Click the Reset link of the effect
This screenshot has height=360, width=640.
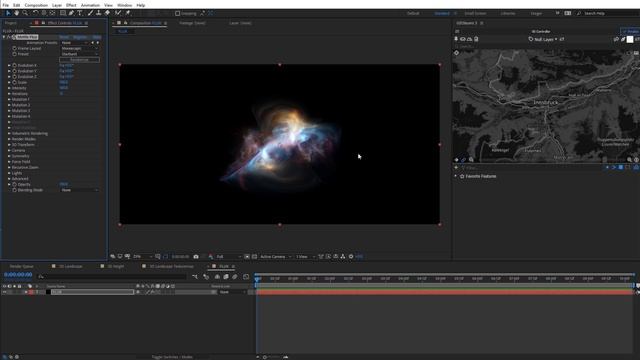point(64,37)
